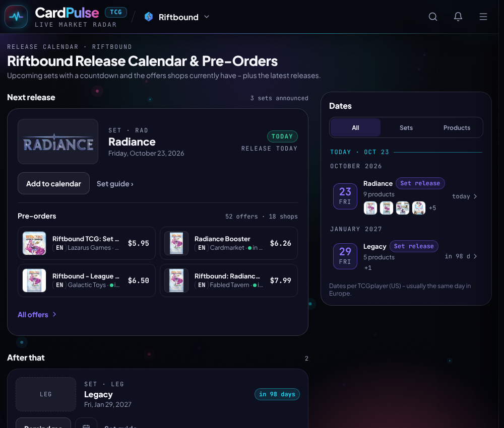Image resolution: width=504 pixels, height=428 pixels.
Task: Click the green TODAY badge
Action: point(282,136)
